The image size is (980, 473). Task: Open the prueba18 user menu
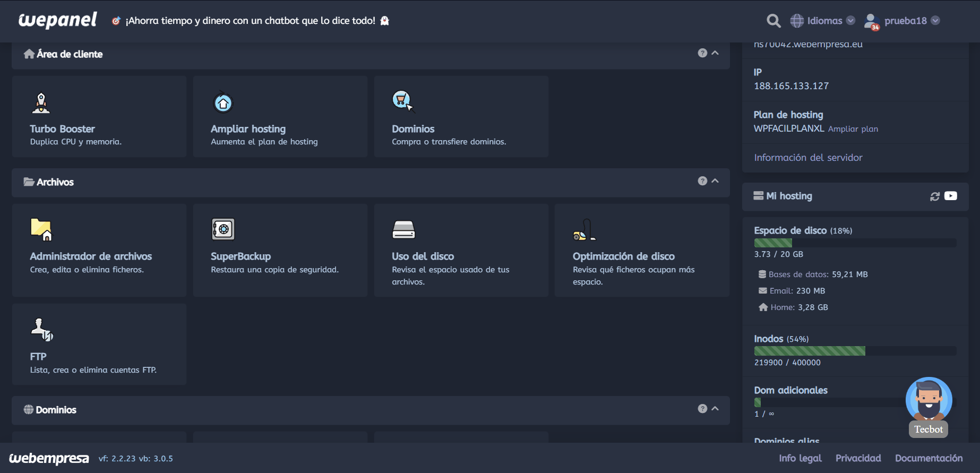[x=902, y=21]
